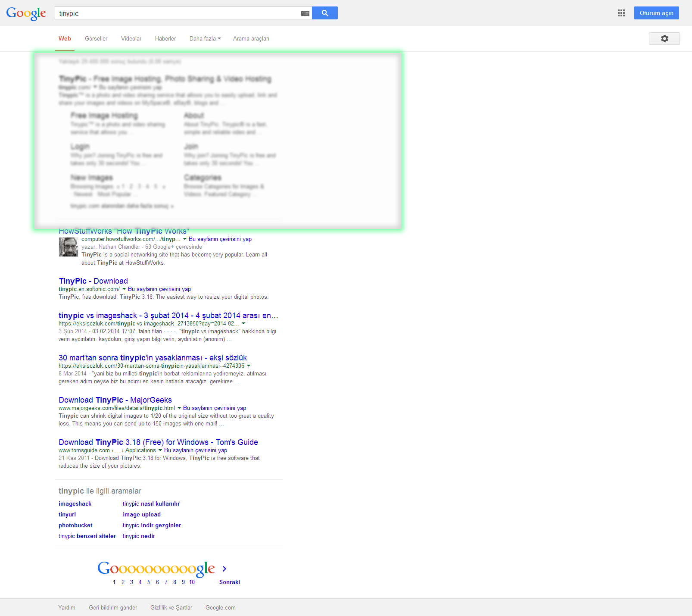The width and height of the screenshot is (692, 616).
Task: Go to results page 3
Action: click(x=131, y=582)
